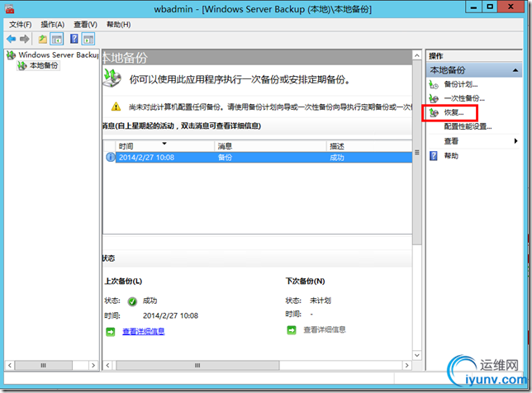Click the Up one level folder icon
Image resolution: width=532 pixels, height=393 pixels.
(42, 40)
